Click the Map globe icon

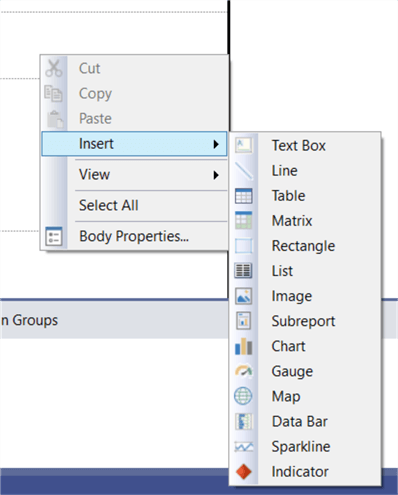tap(243, 396)
